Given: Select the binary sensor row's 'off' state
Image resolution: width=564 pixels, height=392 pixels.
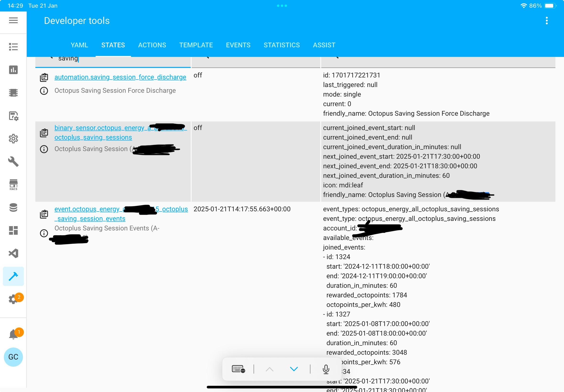Looking at the screenshot, I should [x=198, y=128].
